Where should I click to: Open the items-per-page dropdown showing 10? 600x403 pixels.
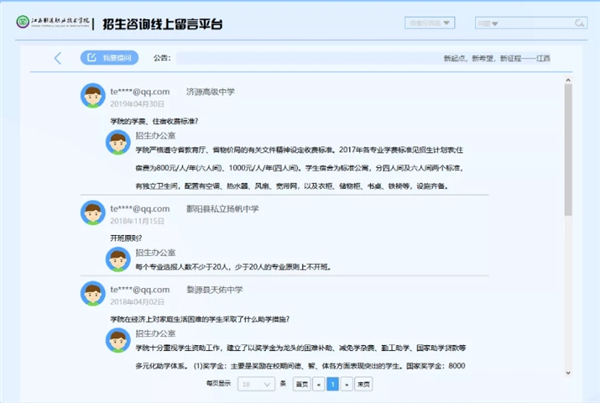(x=256, y=384)
